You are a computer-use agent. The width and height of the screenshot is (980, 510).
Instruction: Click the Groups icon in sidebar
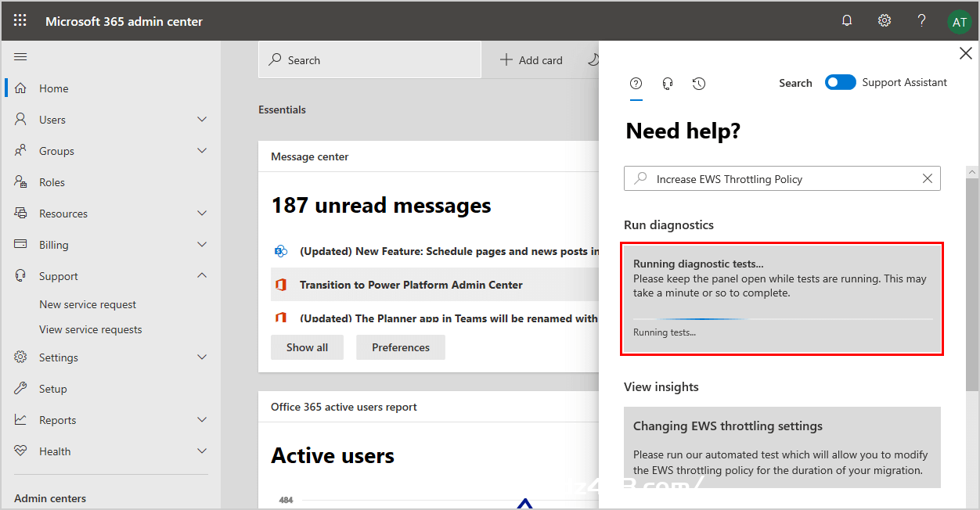click(x=21, y=151)
